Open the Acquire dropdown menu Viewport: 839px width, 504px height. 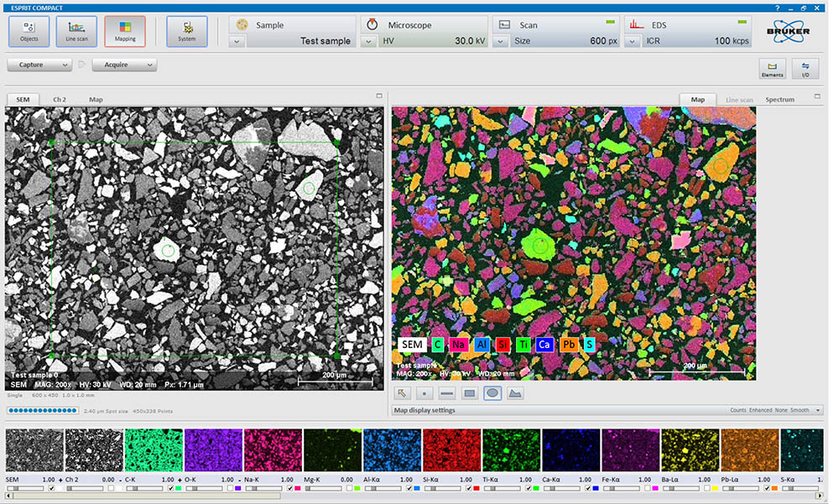point(124,65)
